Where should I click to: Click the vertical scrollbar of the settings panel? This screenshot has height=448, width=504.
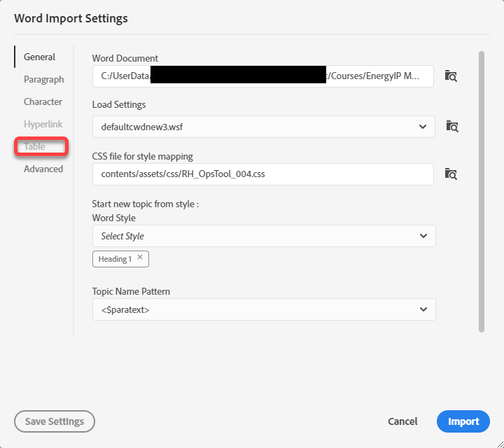[481, 192]
